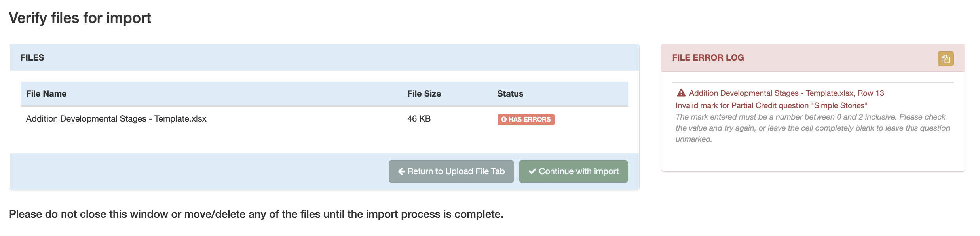Screen dimensions: 980x236
Task: Click the checkmark icon on Continue button
Action: [532, 171]
